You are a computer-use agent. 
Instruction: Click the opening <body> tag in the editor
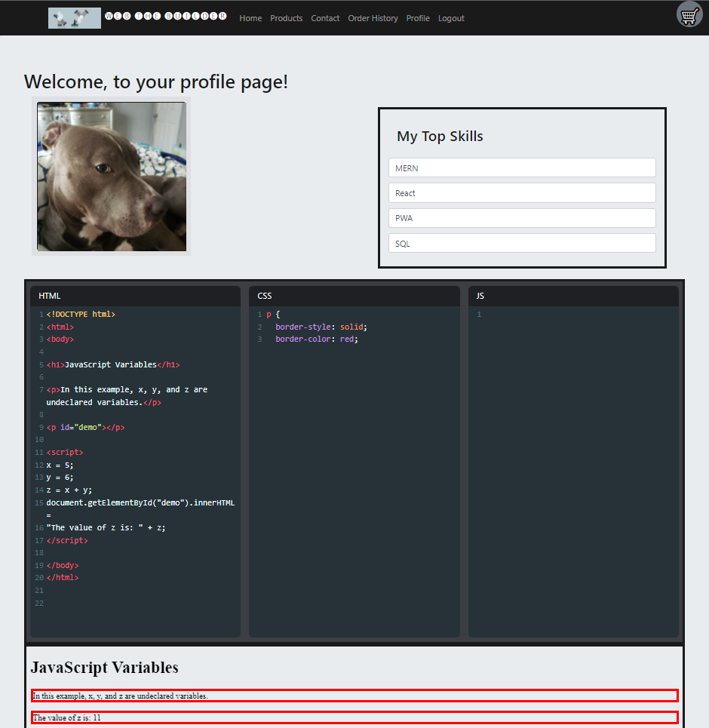60,339
